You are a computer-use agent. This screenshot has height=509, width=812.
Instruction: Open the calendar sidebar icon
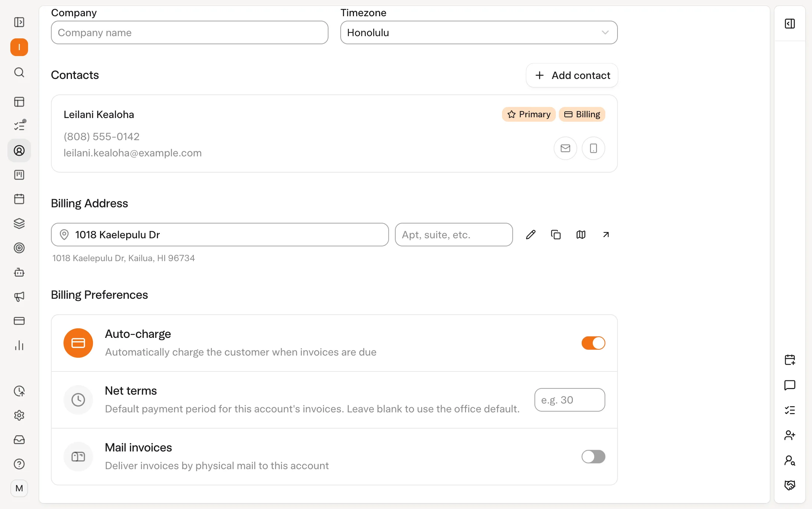(x=19, y=199)
